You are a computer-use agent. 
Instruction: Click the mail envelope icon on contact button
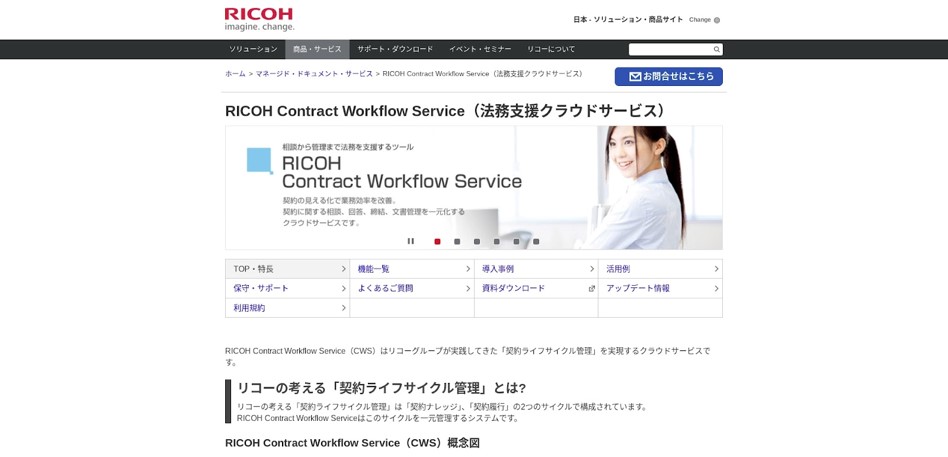click(x=635, y=77)
